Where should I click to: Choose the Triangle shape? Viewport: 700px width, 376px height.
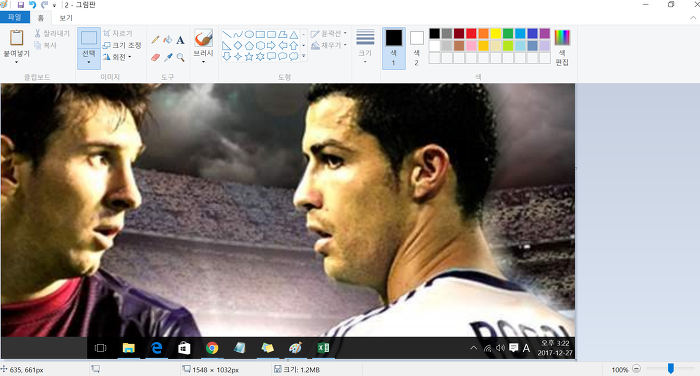pos(294,34)
